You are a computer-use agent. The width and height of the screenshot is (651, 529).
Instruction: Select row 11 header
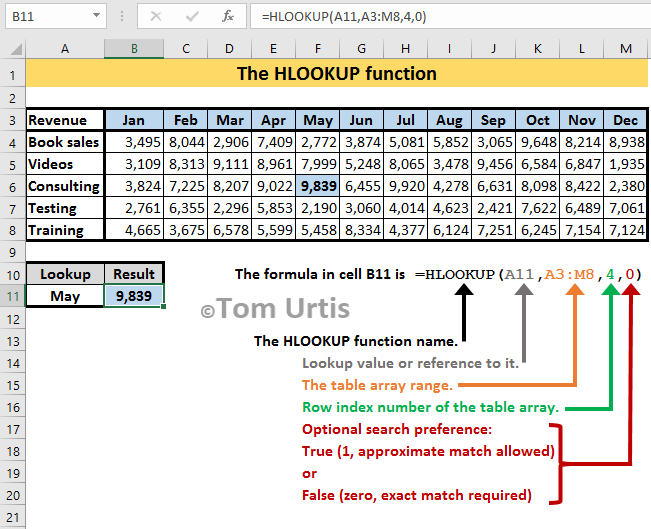pos(12,297)
